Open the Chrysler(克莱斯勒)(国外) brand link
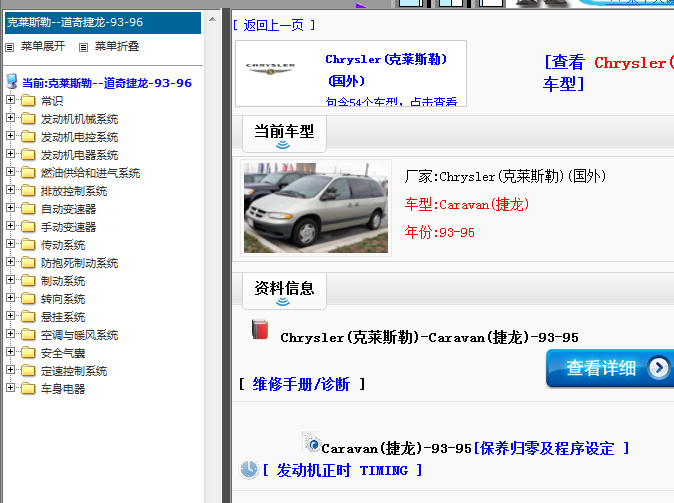Screen dimensions: 674x503 (x=386, y=70)
